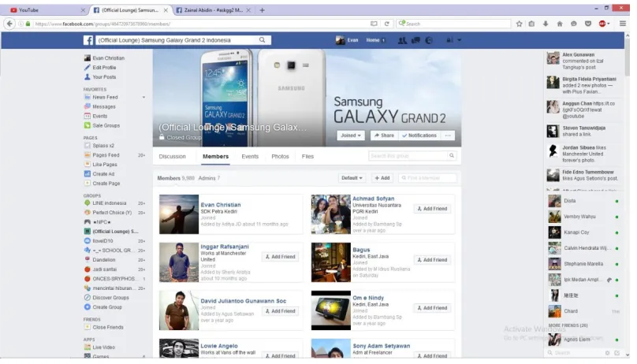This screenshot has width=637, height=364.
Task: Click the Facebook logo icon
Action: 88,40
